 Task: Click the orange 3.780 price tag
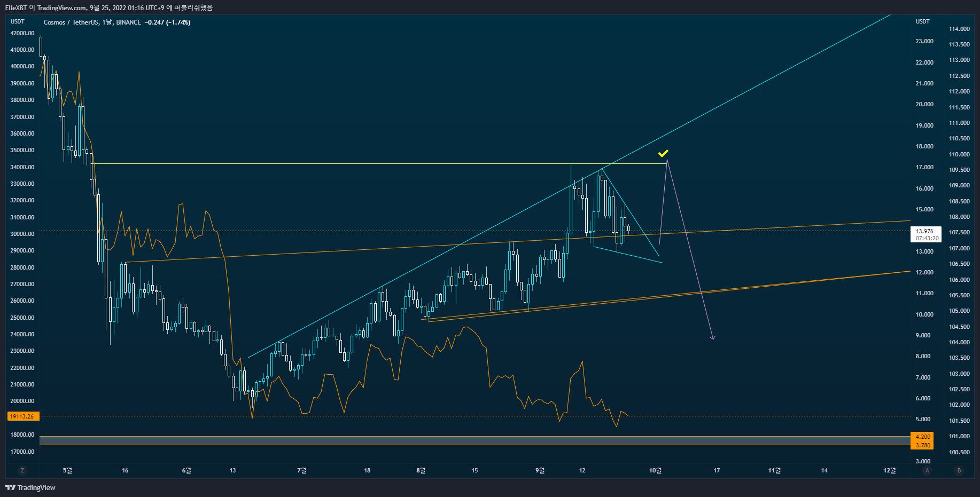[922, 445]
